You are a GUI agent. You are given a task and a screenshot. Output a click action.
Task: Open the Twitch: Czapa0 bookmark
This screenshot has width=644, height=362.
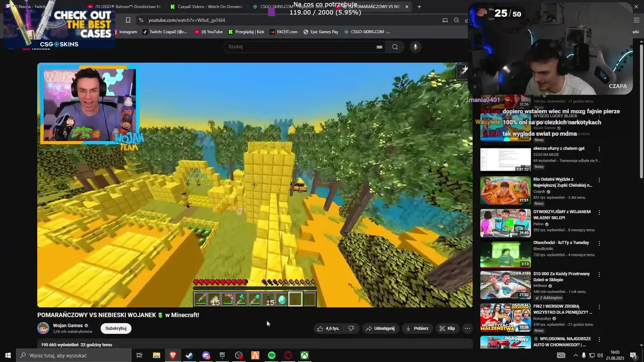coord(165,32)
